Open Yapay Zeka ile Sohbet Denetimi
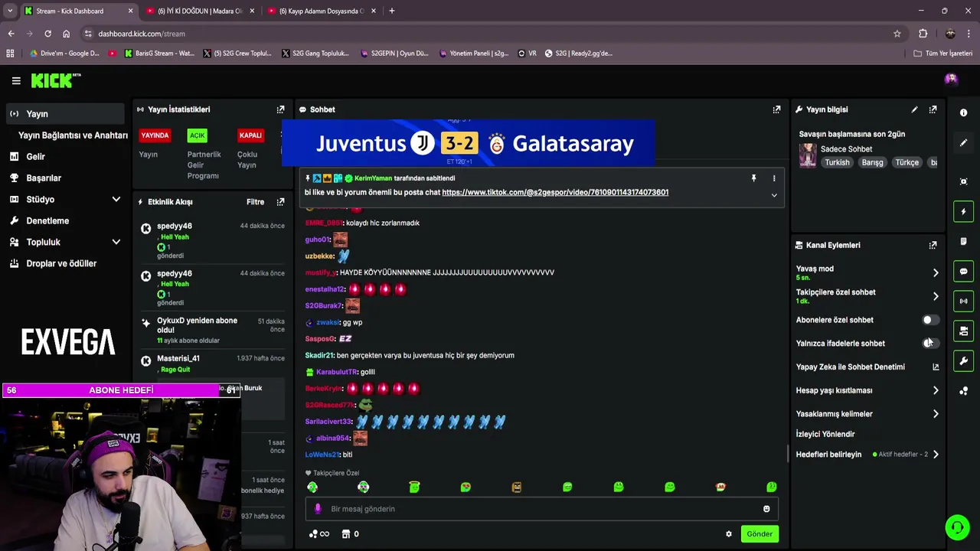This screenshot has width=980, height=551. click(x=867, y=367)
